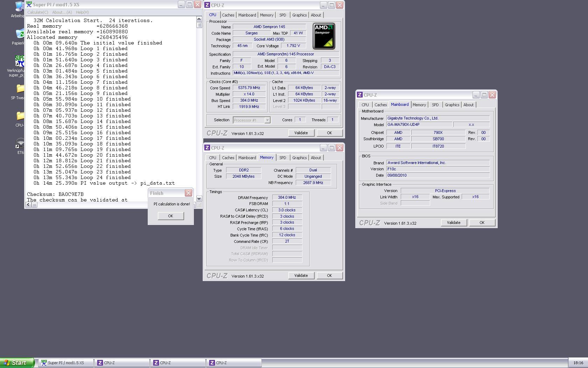Click the CPU-Z icon in the CPU window title bar
The width and height of the screenshot is (588, 368).
[x=208, y=5]
